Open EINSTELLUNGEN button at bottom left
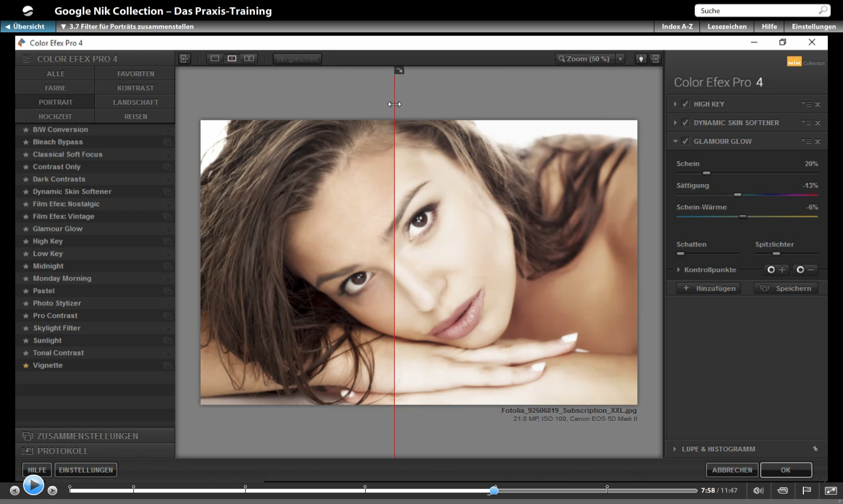The width and height of the screenshot is (843, 504). (x=86, y=470)
